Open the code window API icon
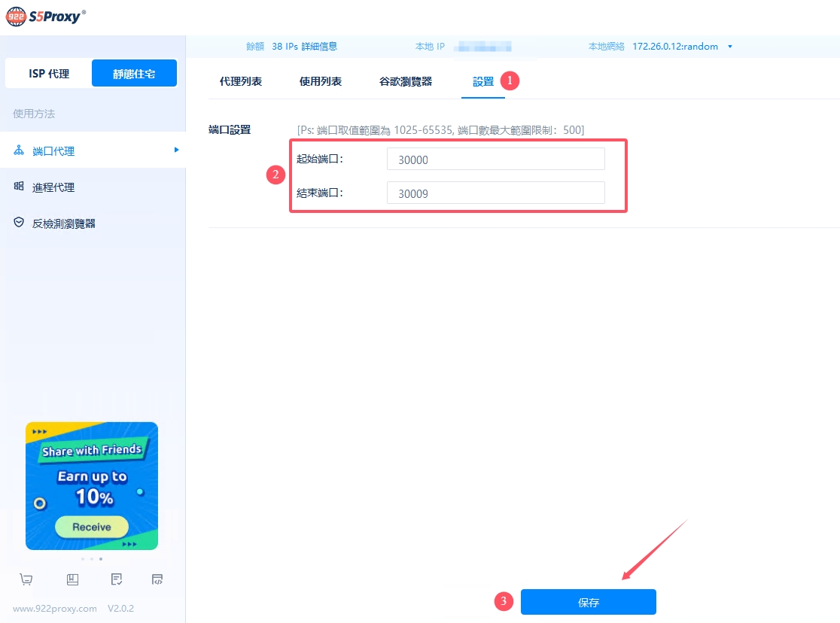This screenshot has height=623, width=840. (157, 579)
